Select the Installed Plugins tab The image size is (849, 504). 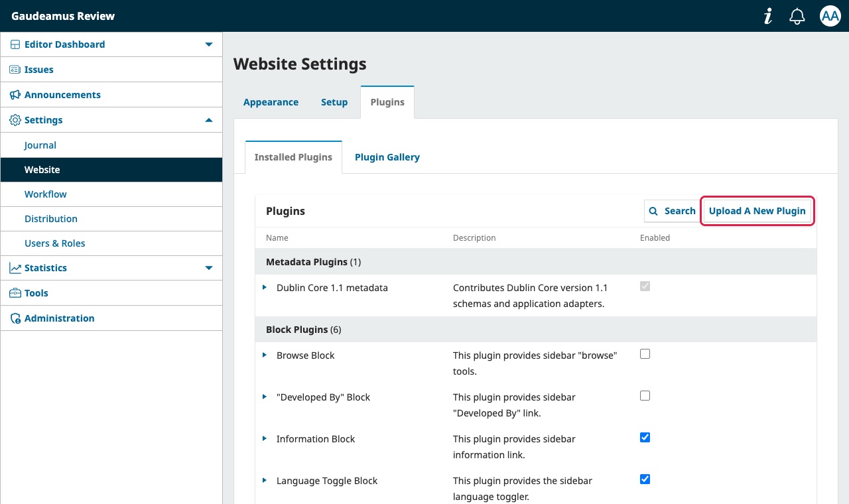point(293,157)
